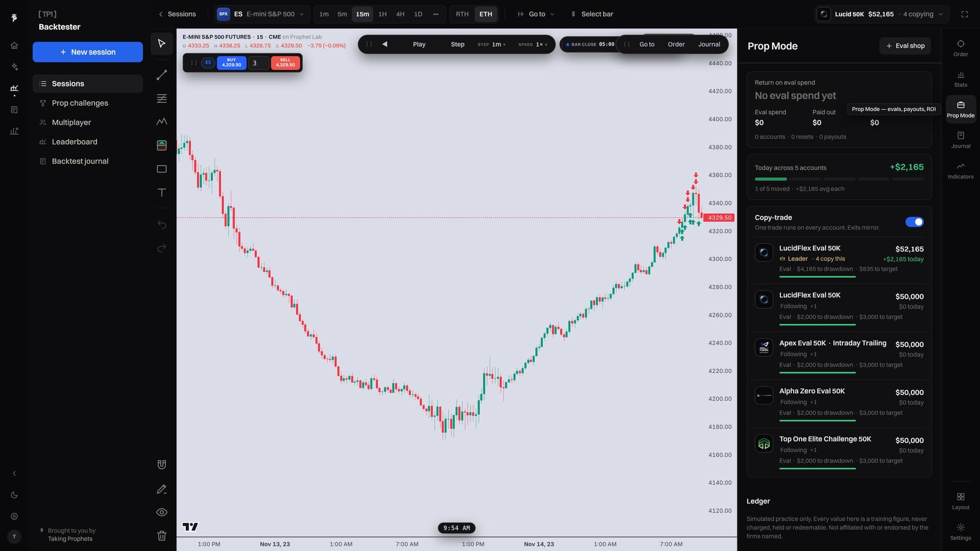Select the 1H timeframe tab
Viewport: 980px width, 551px height.
pos(382,14)
